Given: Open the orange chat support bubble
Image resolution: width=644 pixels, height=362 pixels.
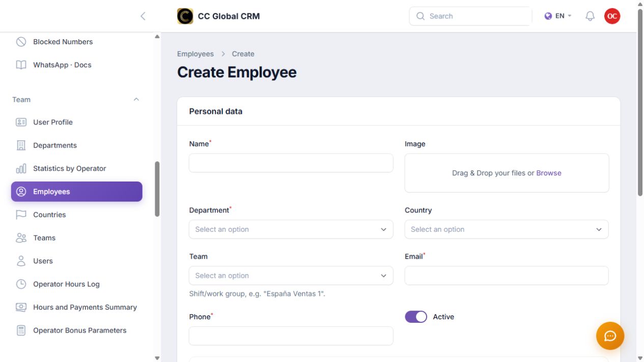Looking at the screenshot, I should tap(610, 336).
